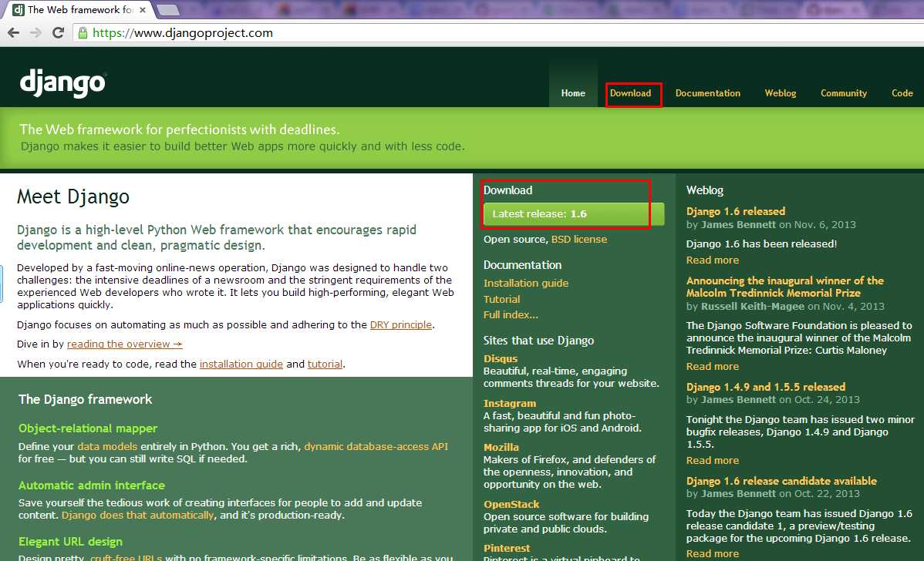This screenshot has height=561, width=924.
Task: Open the Documentation nav item
Action: (708, 93)
